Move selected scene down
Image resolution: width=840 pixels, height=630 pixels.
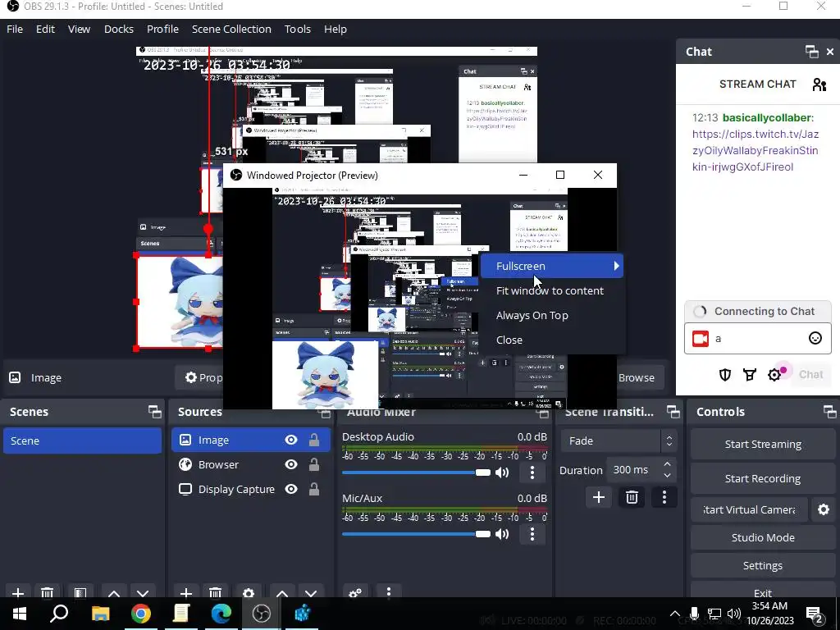pos(143,592)
